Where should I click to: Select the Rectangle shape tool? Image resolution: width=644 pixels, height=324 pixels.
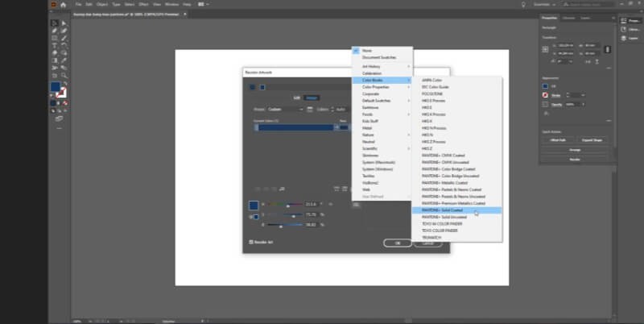click(x=53, y=38)
